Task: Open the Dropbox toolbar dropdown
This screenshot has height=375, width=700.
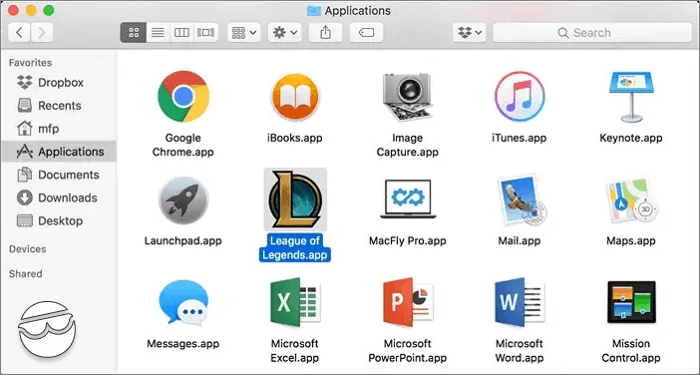Action: point(470,33)
